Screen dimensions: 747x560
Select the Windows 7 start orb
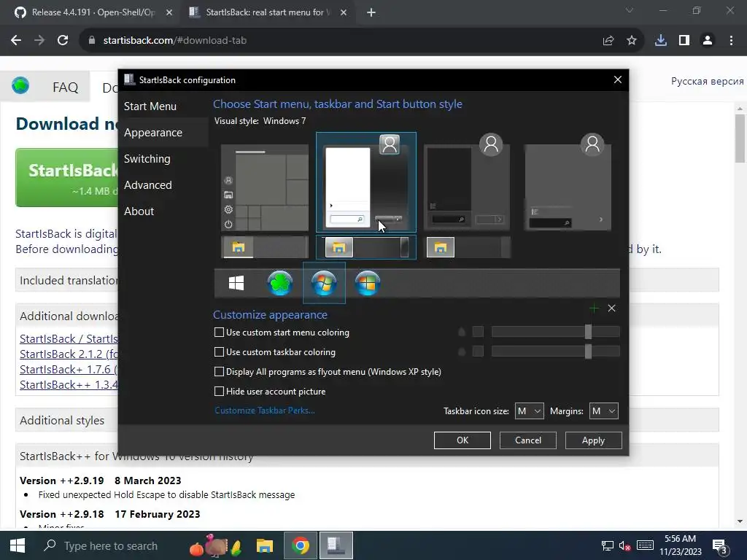pos(324,283)
